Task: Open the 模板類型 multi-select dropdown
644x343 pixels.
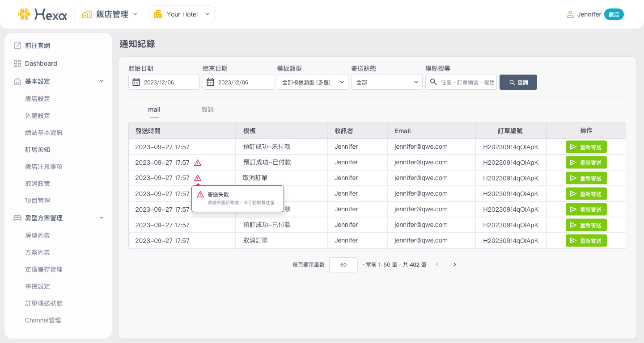Action: [312, 82]
